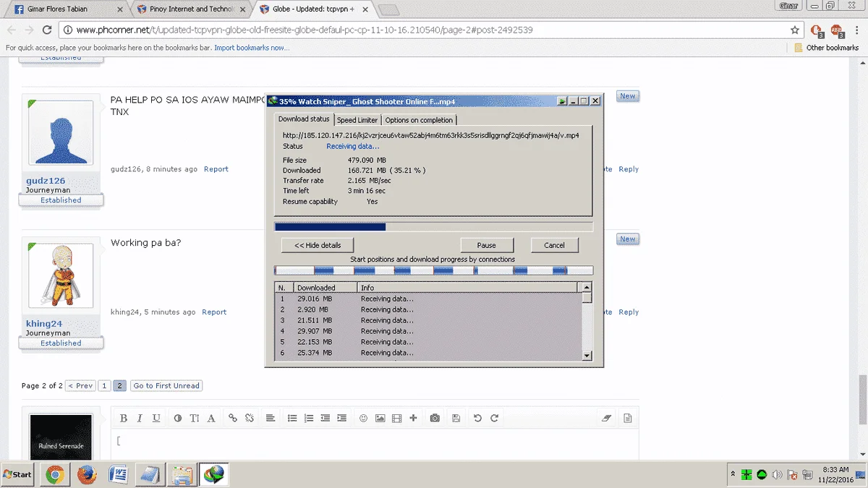Switch to Pinoy Internet and Technology tab
This screenshot has width=868, height=488.
(x=190, y=9)
